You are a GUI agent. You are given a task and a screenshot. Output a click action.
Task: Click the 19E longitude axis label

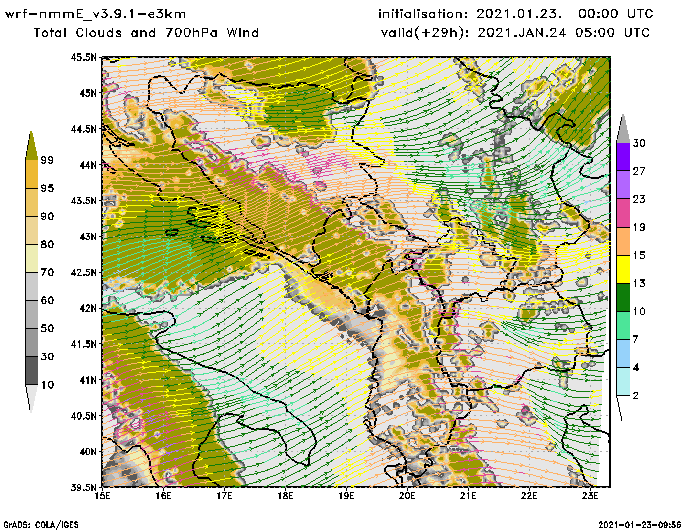click(346, 493)
